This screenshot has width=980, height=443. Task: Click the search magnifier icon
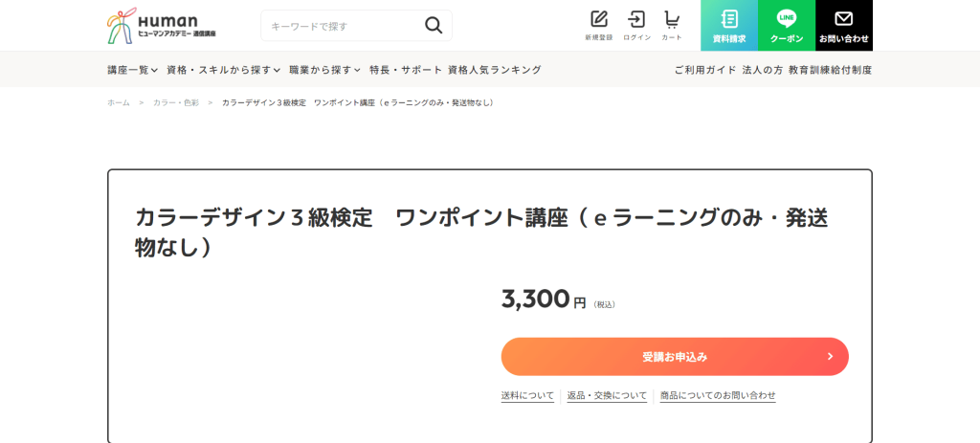(x=434, y=26)
